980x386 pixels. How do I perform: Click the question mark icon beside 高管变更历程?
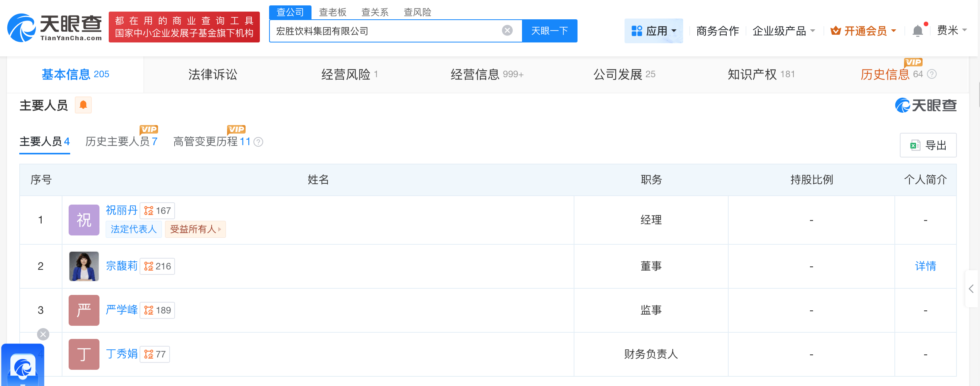(259, 142)
